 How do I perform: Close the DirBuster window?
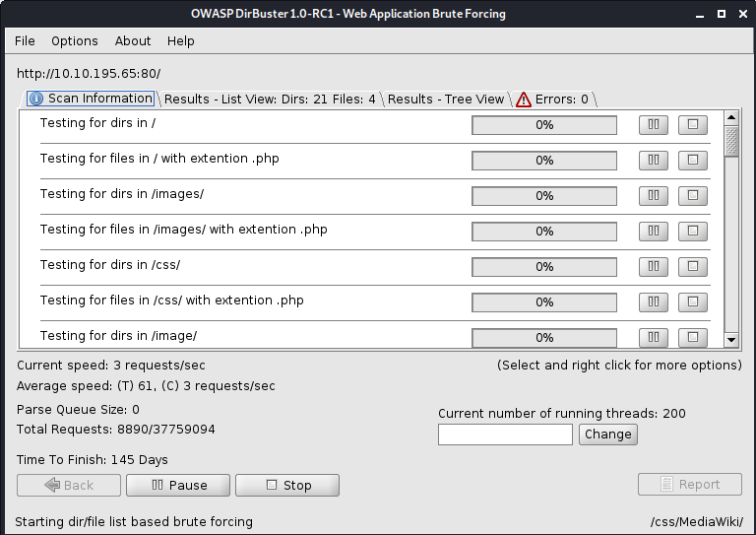[743, 14]
